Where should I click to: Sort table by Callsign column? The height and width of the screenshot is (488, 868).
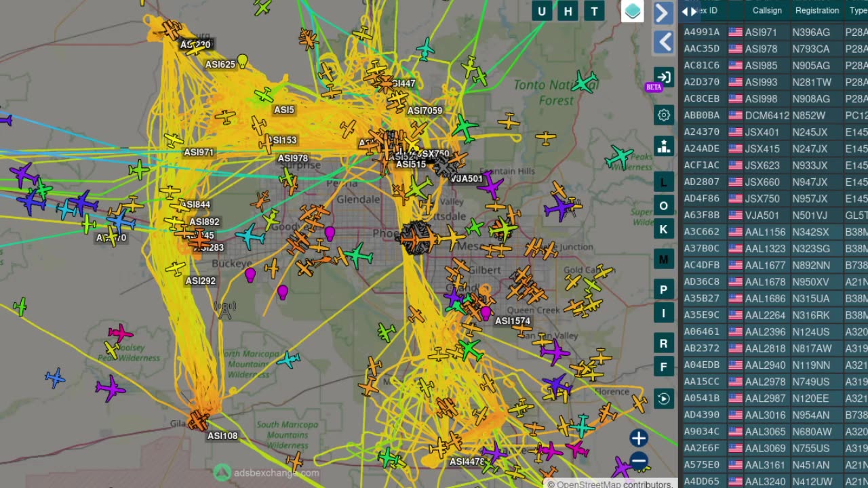click(767, 11)
